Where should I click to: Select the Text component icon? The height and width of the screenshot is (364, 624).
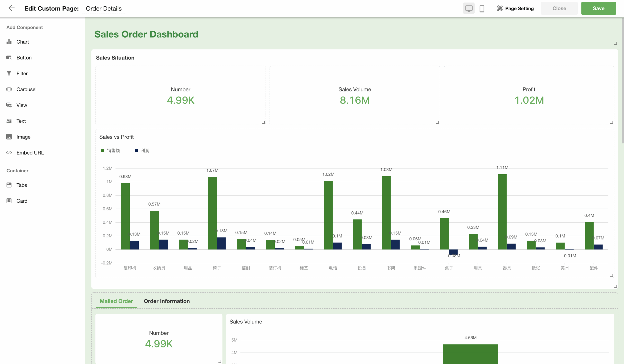tap(9, 121)
